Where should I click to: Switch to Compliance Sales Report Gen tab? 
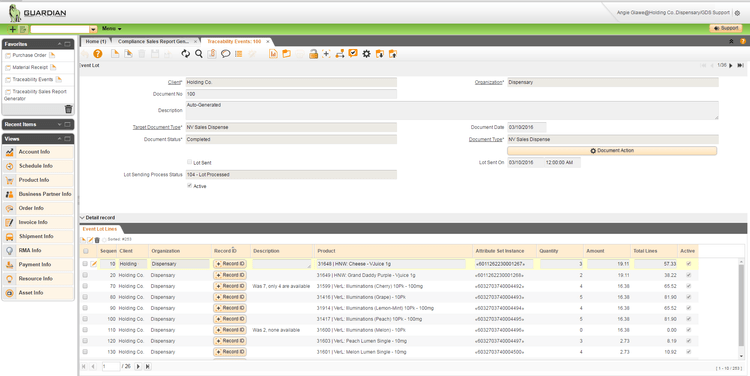[153, 42]
